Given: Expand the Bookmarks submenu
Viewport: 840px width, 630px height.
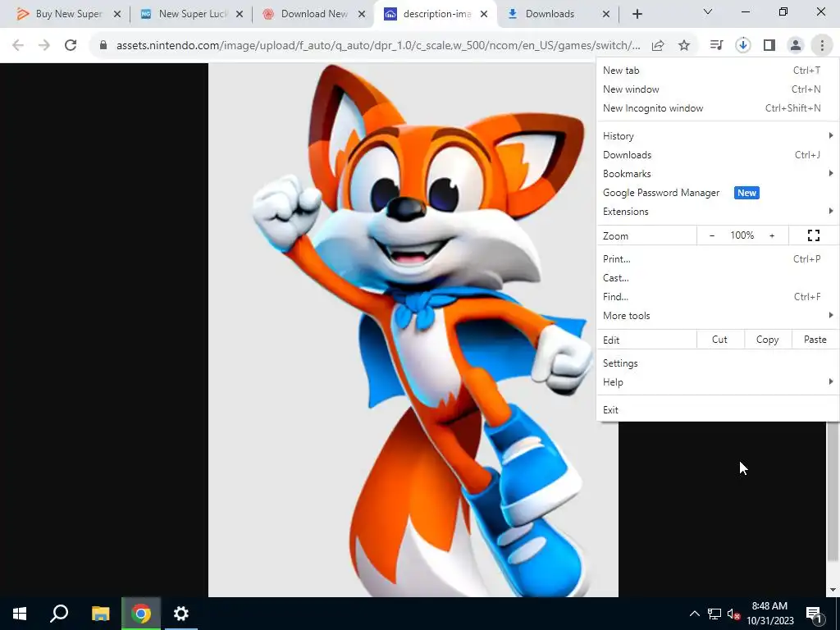Looking at the screenshot, I should click(x=717, y=174).
